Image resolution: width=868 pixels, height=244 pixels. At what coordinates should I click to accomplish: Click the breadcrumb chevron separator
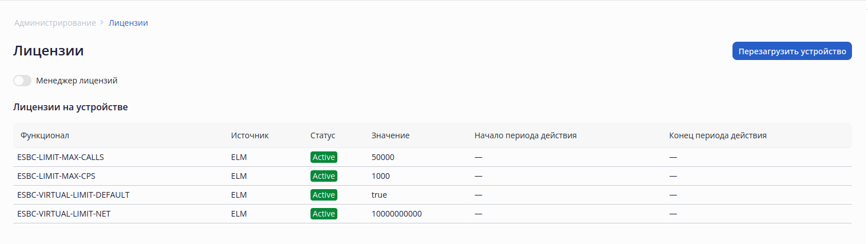click(x=102, y=23)
